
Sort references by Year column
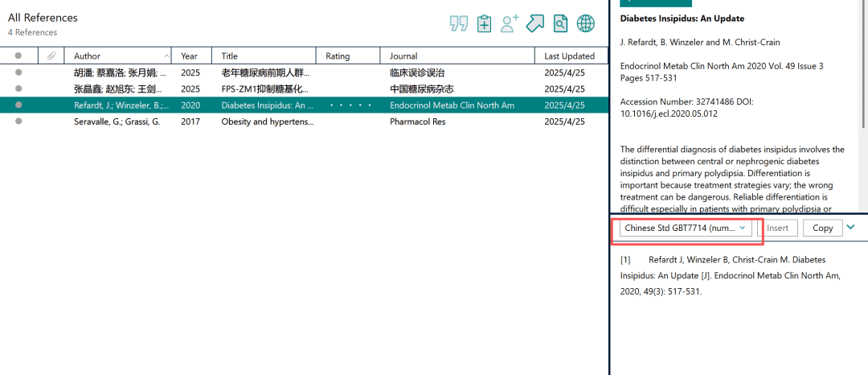click(x=192, y=56)
